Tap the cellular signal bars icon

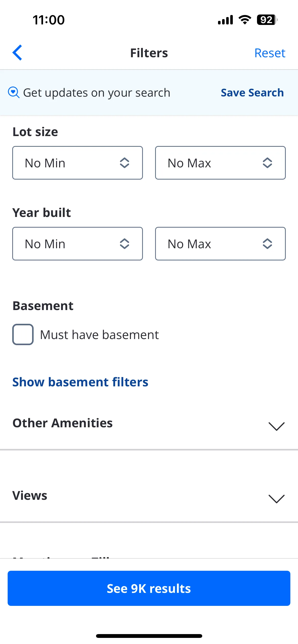tap(225, 20)
